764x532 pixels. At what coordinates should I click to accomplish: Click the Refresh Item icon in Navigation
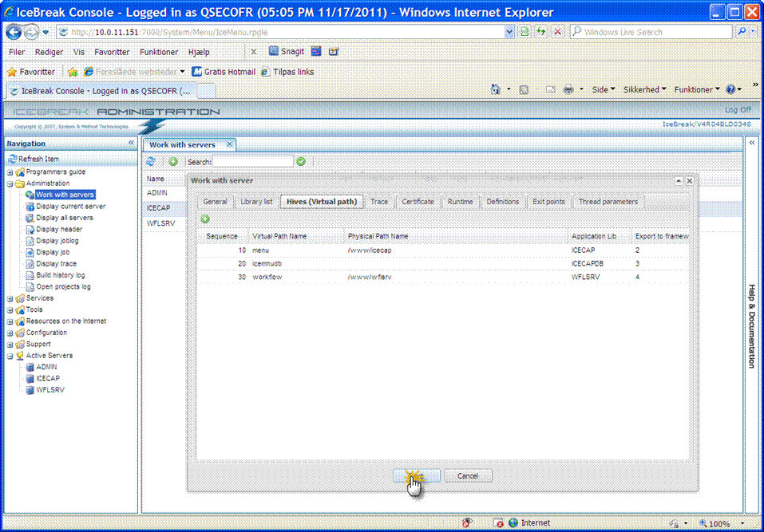click(x=12, y=159)
